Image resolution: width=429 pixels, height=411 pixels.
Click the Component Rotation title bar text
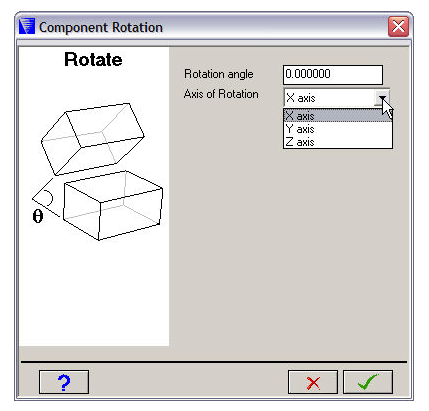(x=101, y=27)
